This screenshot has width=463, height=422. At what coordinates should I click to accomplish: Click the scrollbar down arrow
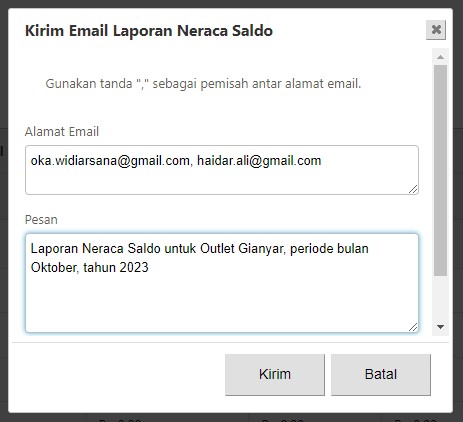[x=440, y=327]
